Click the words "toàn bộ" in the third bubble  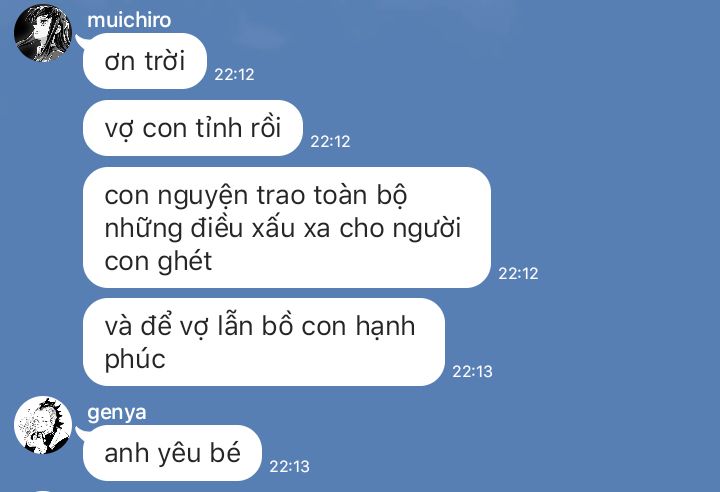click(360, 196)
